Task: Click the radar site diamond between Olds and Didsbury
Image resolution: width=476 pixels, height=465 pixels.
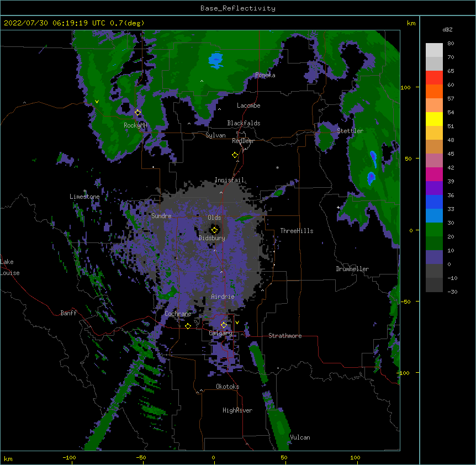Action: (214, 230)
